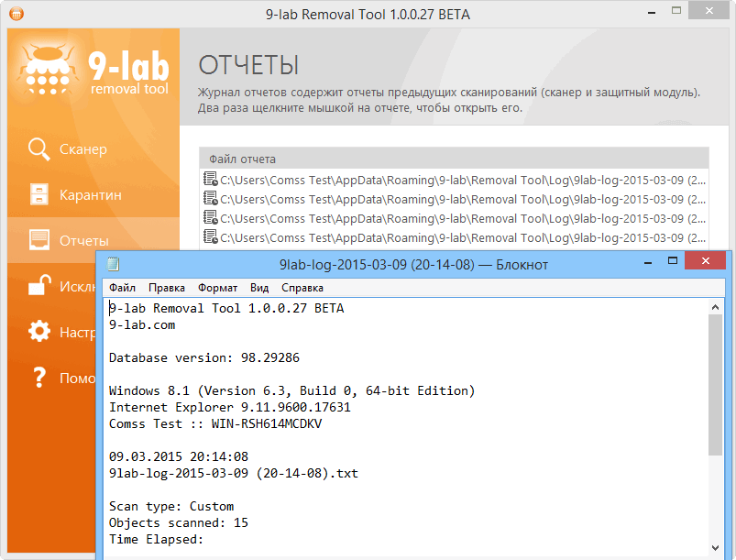The image size is (736, 560).
Task: Click the settings gear icon in sidebar
Action: (39, 331)
